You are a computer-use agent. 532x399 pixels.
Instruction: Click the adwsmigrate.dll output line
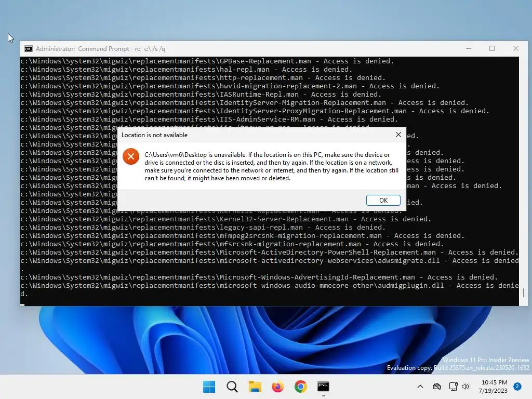point(270,264)
